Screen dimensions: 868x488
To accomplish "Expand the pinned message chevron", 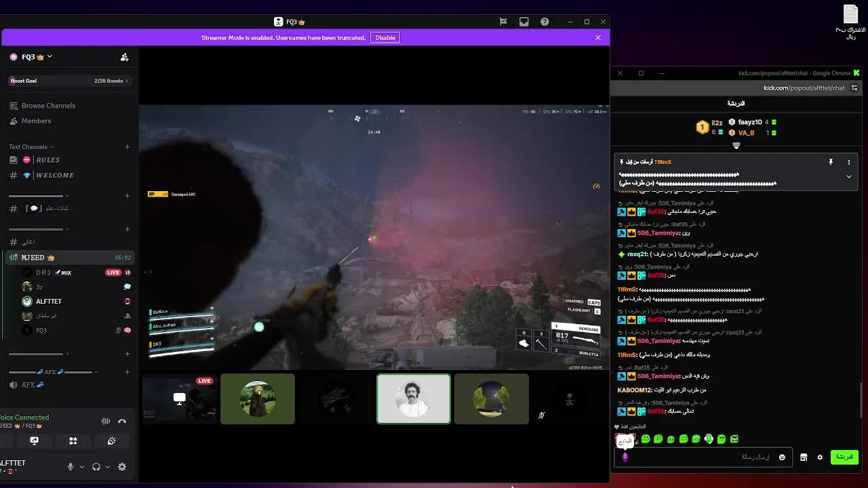I will pos(848,177).
